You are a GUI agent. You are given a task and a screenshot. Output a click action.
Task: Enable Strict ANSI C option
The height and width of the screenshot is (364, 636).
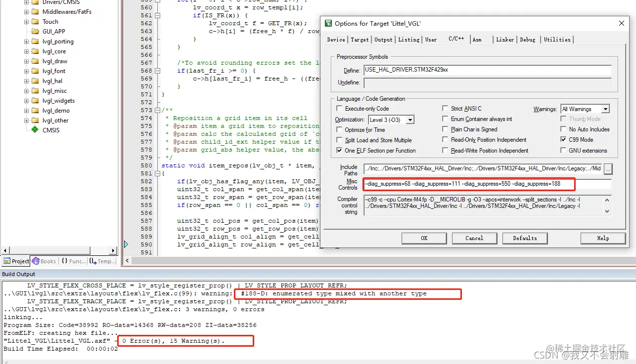(445, 109)
